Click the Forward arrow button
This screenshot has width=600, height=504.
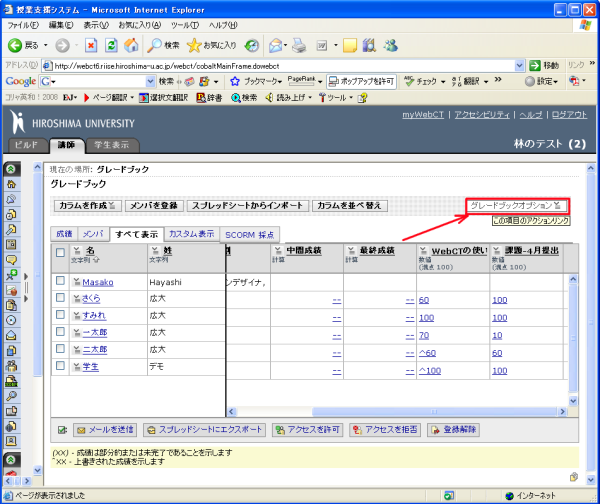coord(62,46)
